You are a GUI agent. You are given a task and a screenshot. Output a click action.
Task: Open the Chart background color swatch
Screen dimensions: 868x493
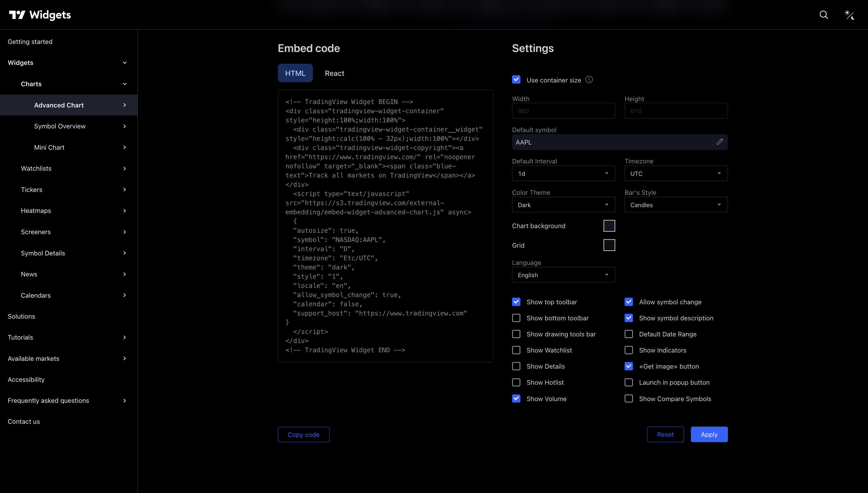(609, 226)
